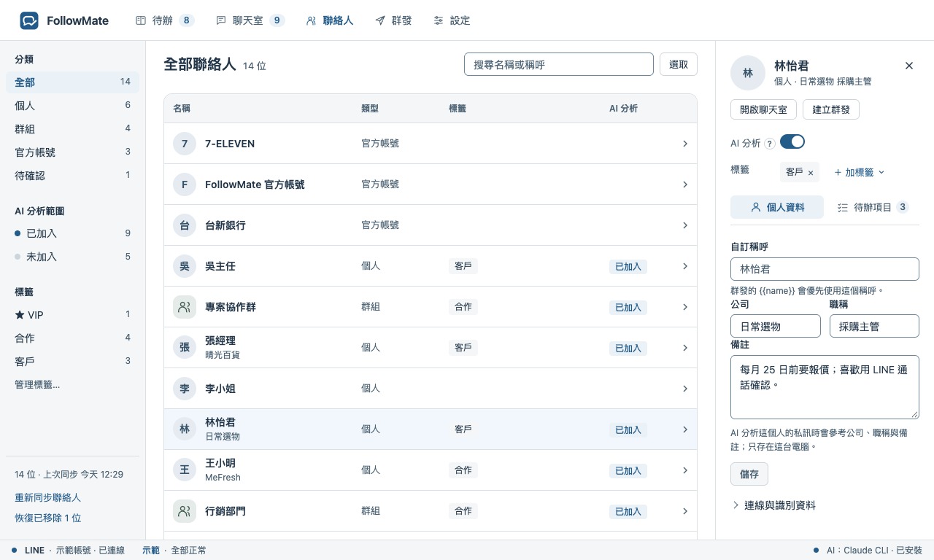This screenshot has width=934, height=560.
Task: Click the 開啟聊天室 button
Action: click(x=763, y=109)
